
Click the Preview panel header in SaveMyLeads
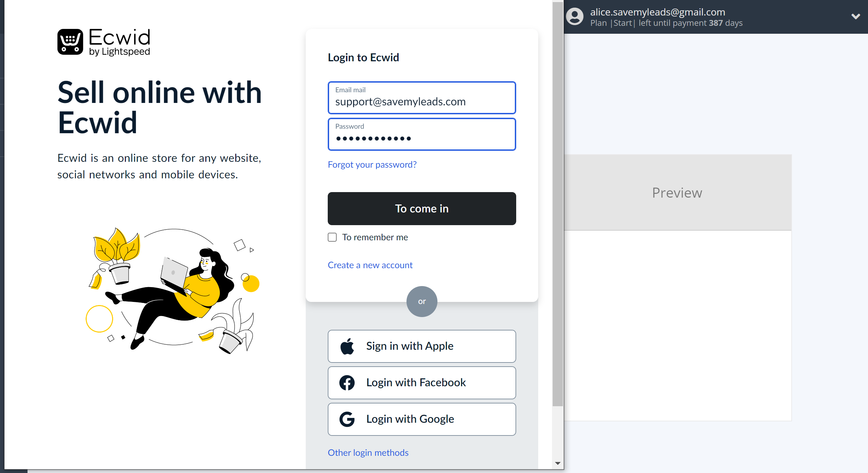pos(677,192)
